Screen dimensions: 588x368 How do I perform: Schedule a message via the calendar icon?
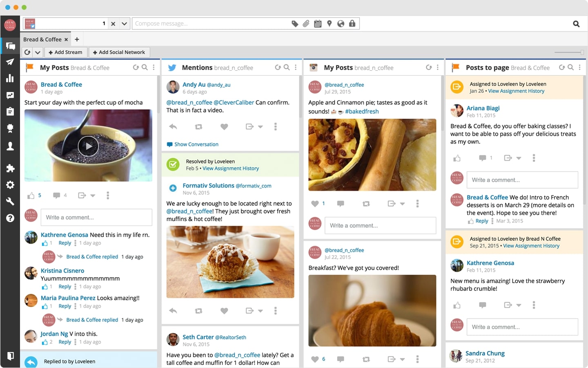(x=318, y=23)
